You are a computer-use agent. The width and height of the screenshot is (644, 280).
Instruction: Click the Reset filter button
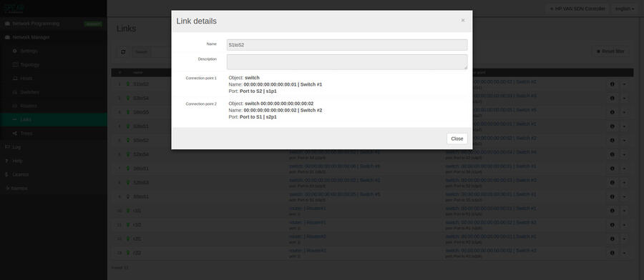610,51
